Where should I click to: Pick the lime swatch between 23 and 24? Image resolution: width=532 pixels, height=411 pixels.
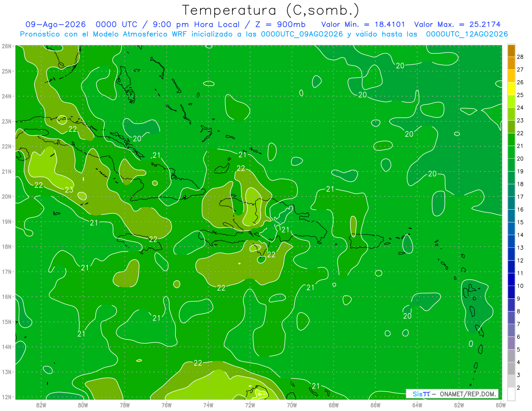(511, 114)
